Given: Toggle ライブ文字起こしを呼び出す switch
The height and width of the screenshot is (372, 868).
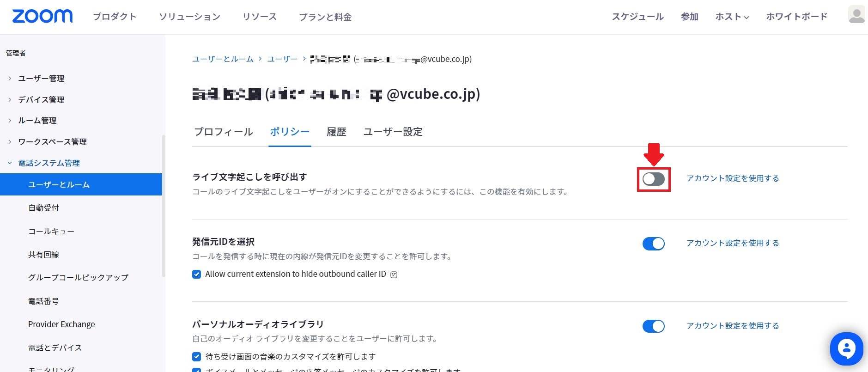Looking at the screenshot, I should tap(653, 179).
